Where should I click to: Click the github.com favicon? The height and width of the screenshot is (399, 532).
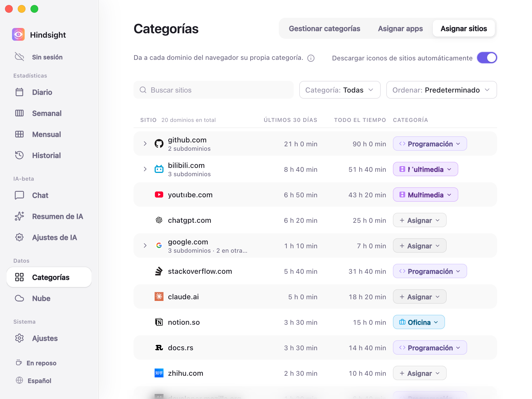(159, 144)
